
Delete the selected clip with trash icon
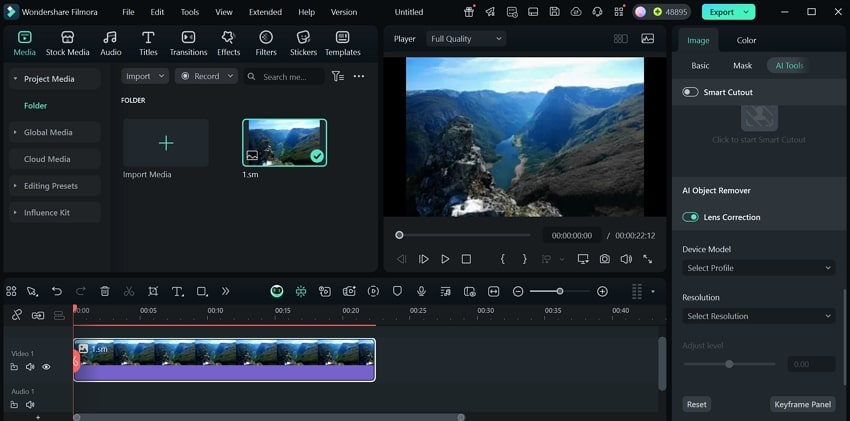[105, 292]
